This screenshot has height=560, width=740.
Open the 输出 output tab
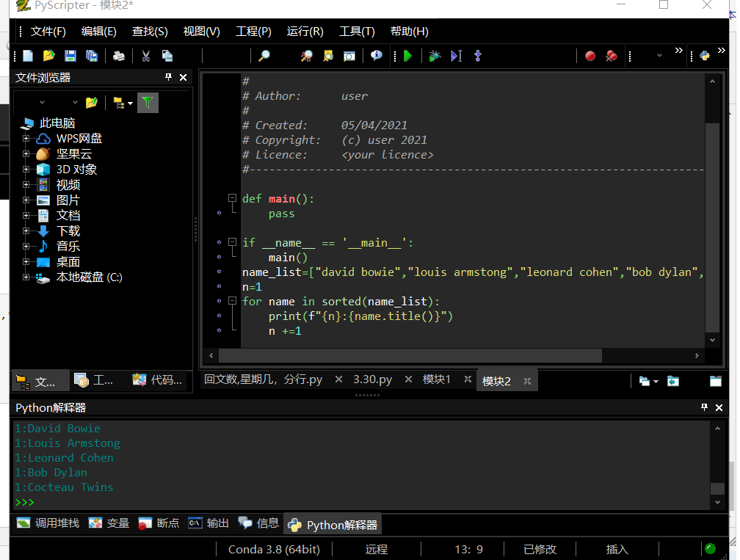(208, 523)
